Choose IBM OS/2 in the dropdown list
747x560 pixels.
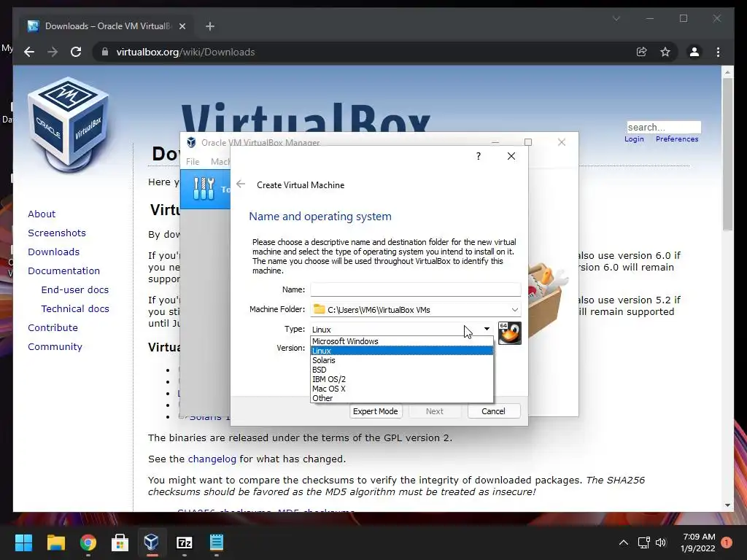point(402,379)
